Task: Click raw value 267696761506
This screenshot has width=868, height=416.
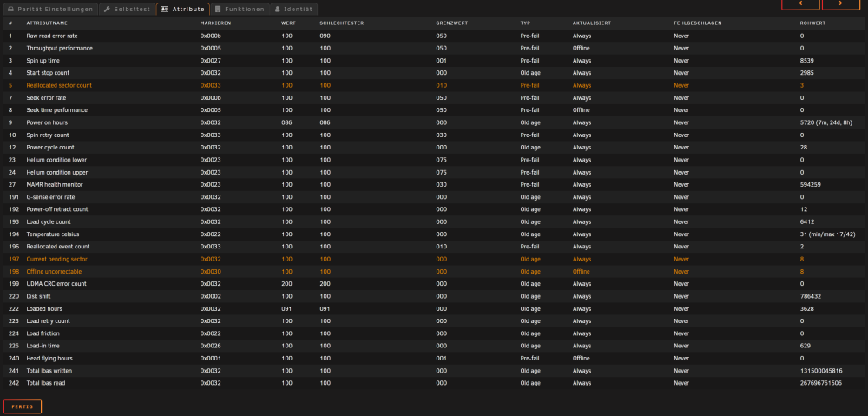Action: point(821,383)
